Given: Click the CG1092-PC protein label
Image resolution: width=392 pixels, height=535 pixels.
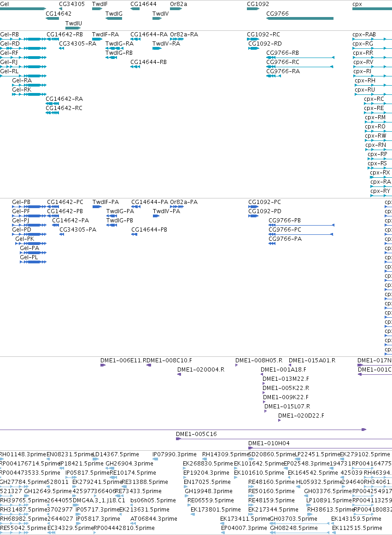Looking at the screenshot, I should pyautogui.click(x=264, y=202).
